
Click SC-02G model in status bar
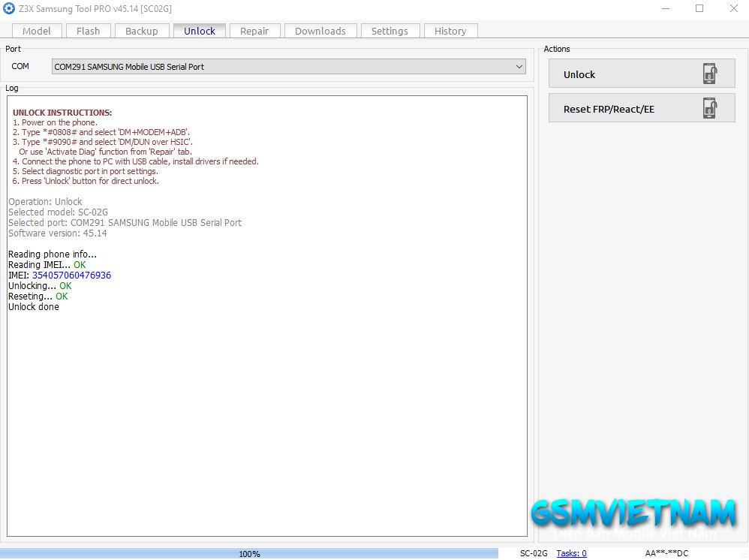(534, 553)
